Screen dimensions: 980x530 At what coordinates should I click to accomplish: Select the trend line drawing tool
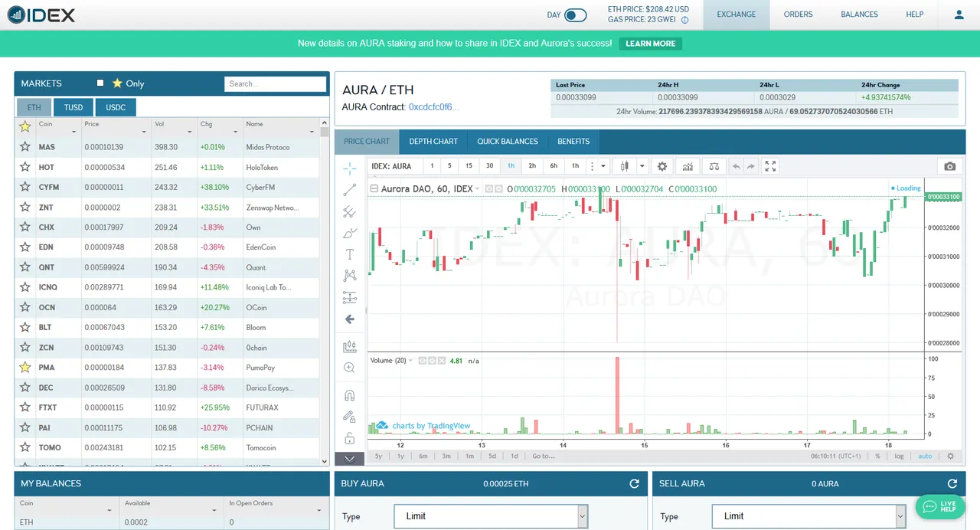[350, 190]
